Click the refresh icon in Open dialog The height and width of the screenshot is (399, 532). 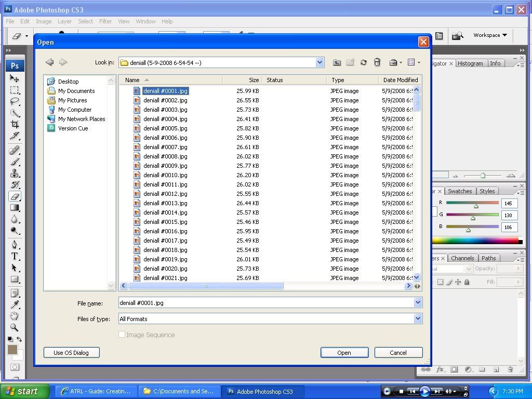(363, 62)
